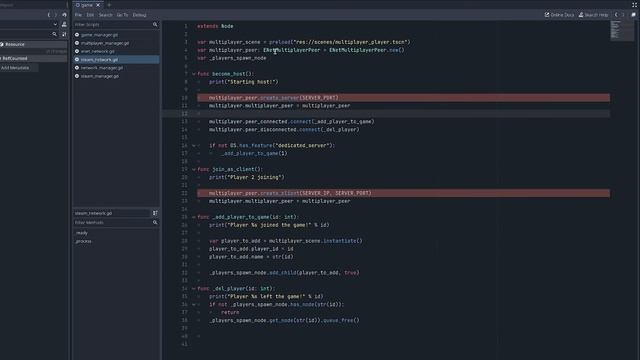Toggle alphabetical sorting of methods list
Screen dimensions: 640x360
[155, 213]
